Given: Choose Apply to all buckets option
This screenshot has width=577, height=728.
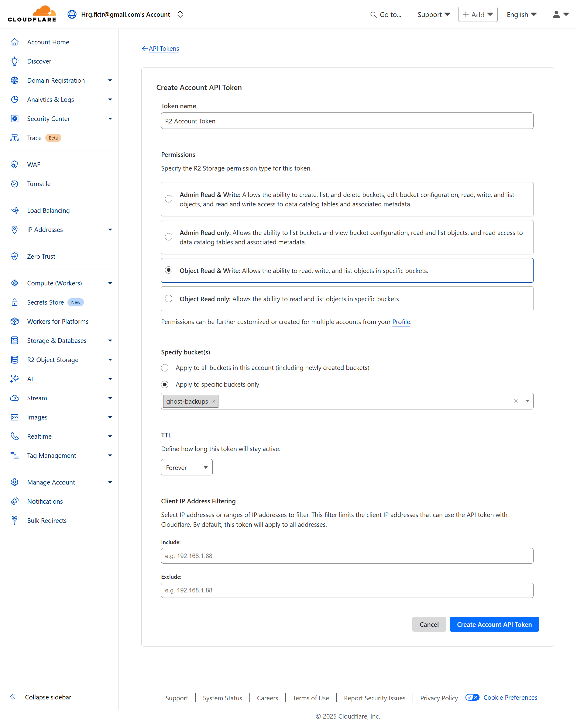Looking at the screenshot, I should [165, 368].
